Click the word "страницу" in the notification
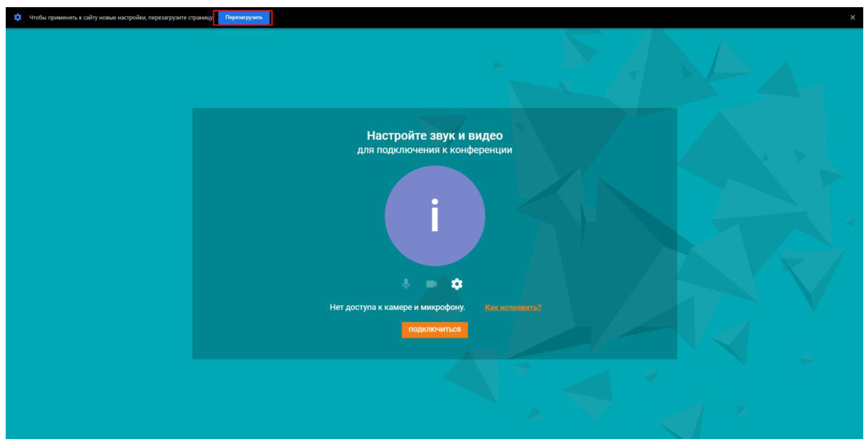This screenshot has height=441, width=868. tap(200, 18)
